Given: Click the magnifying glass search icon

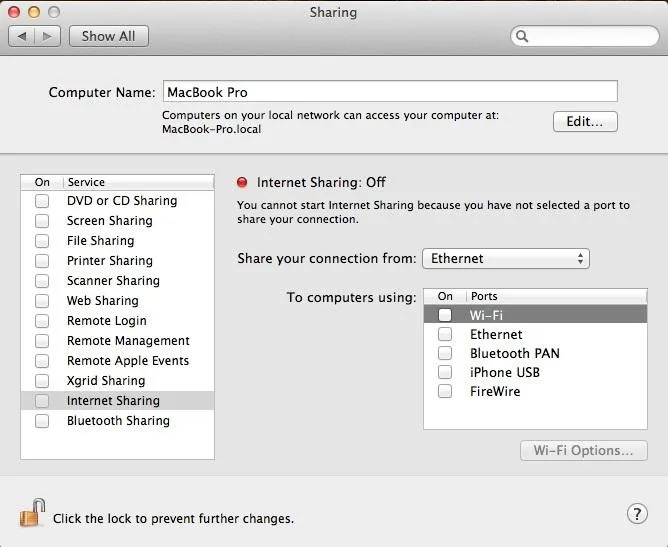Looking at the screenshot, I should coord(522,36).
